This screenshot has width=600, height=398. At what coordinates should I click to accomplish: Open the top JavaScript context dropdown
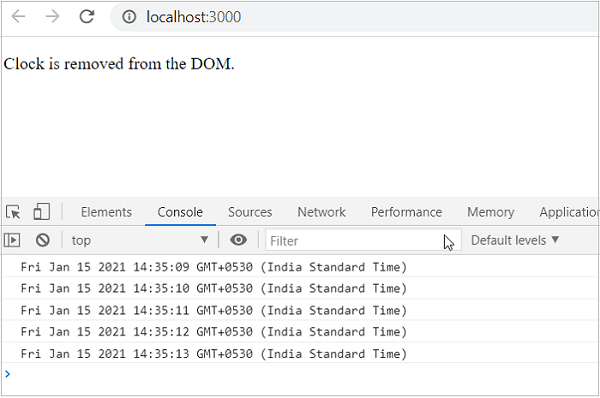140,240
